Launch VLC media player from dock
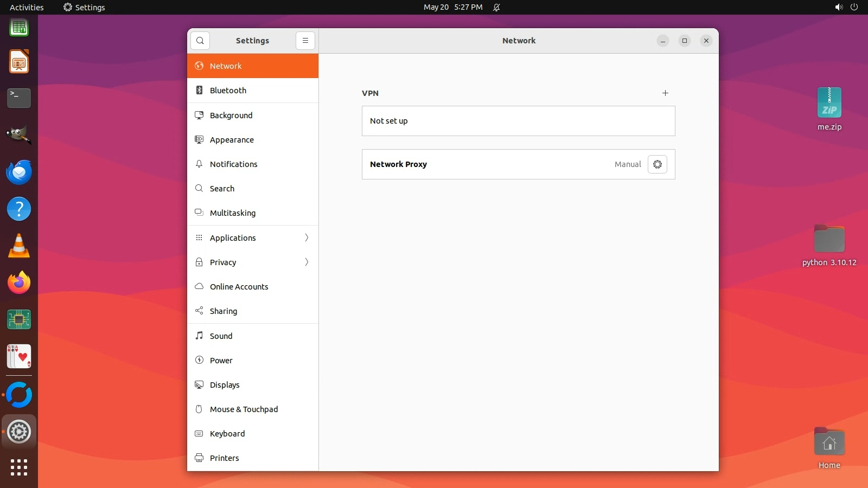The height and width of the screenshot is (488, 868). coord(19,246)
